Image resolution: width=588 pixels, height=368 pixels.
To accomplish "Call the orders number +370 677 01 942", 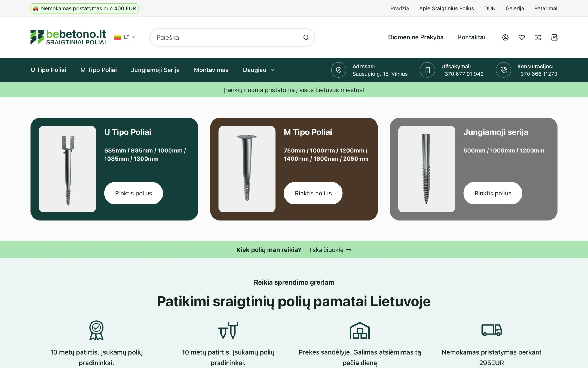I will pyautogui.click(x=462, y=74).
